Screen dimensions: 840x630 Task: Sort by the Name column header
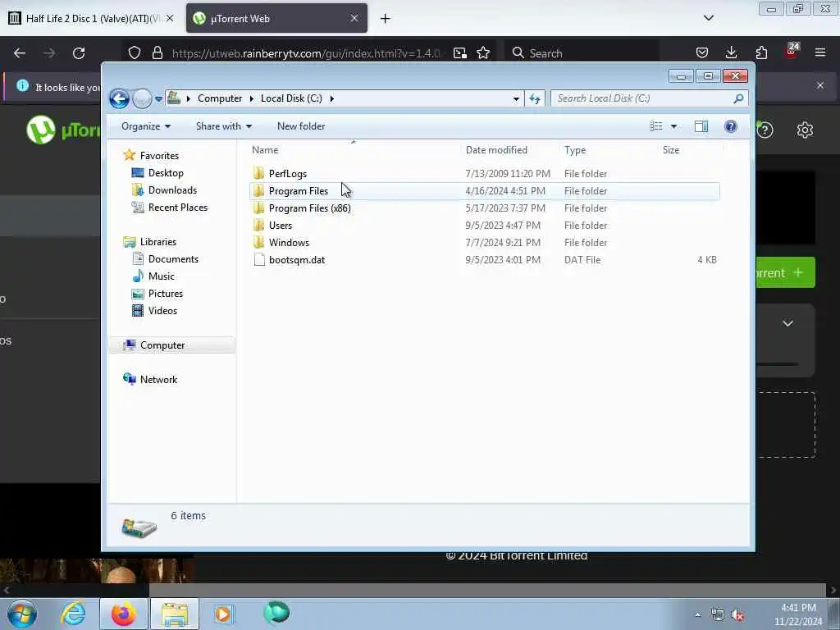point(354,150)
